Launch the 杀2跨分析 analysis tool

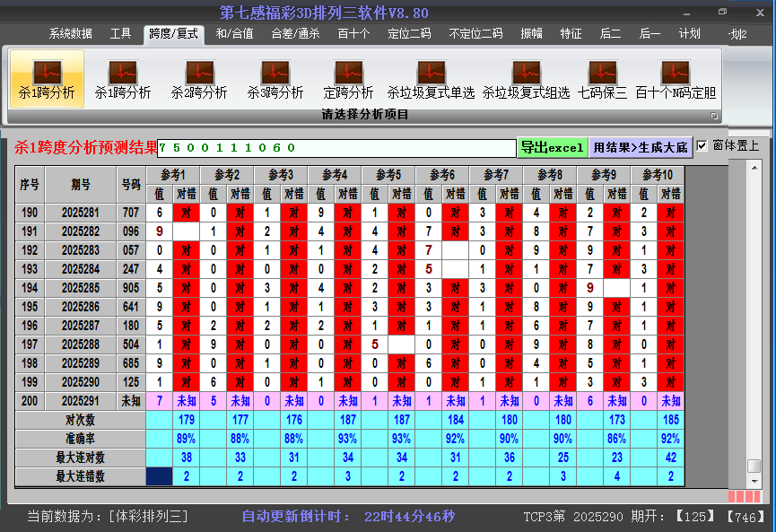coord(200,76)
